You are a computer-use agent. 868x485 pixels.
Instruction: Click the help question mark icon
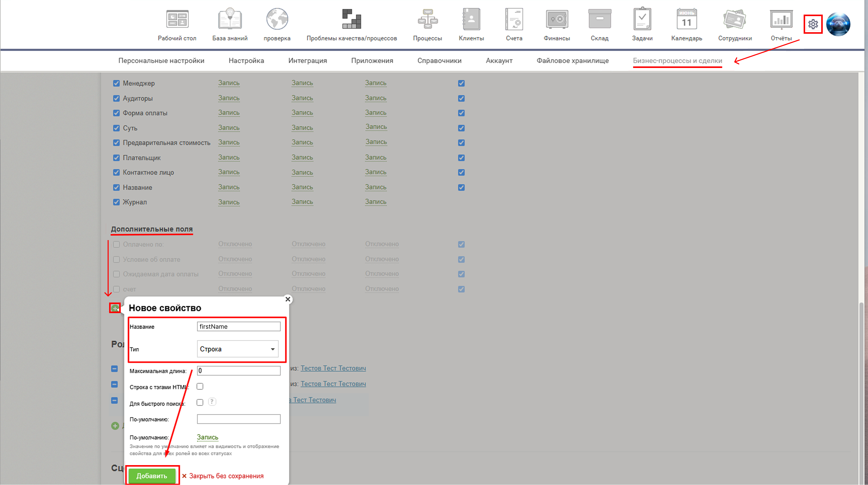(x=212, y=402)
